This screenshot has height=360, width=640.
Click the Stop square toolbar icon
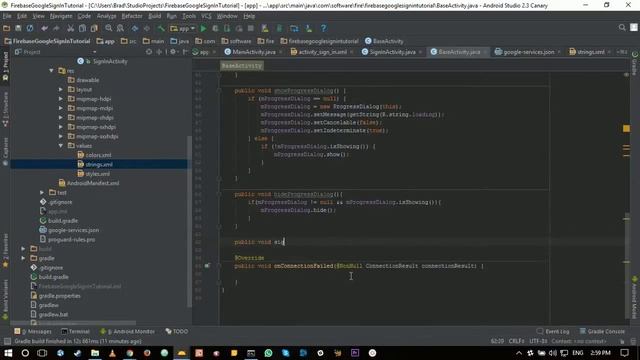251,28
